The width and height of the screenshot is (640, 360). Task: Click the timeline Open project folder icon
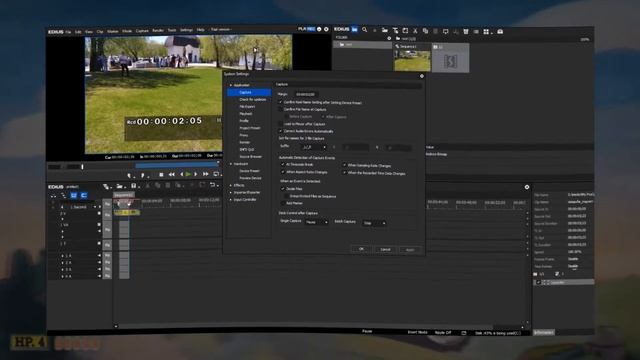point(119,187)
